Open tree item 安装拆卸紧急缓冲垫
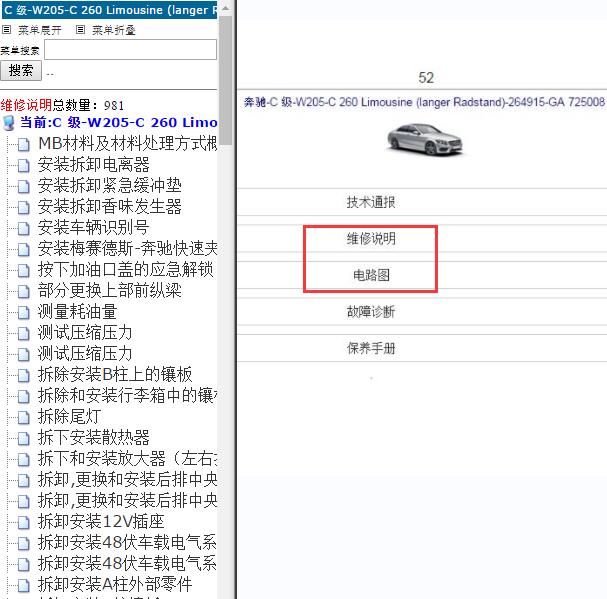Screen dimensions: 607x599 (x=110, y=185)
